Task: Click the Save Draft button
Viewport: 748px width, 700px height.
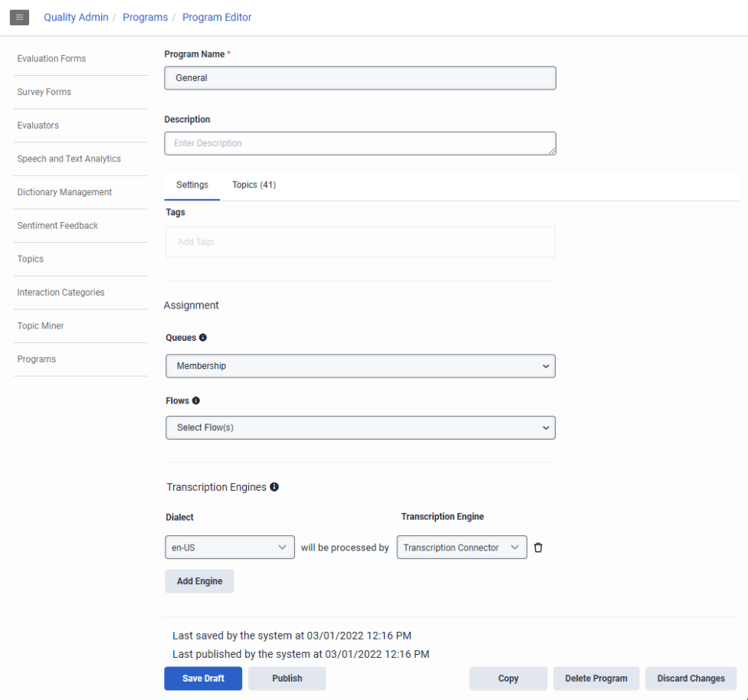Action: pyautogui.click(x=203, y=679)
